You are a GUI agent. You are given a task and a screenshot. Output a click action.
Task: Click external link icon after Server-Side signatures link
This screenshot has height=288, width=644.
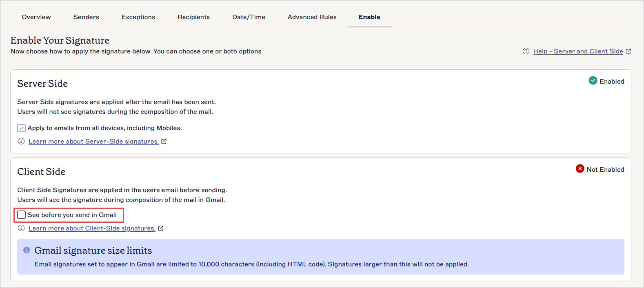pos(164,142)
